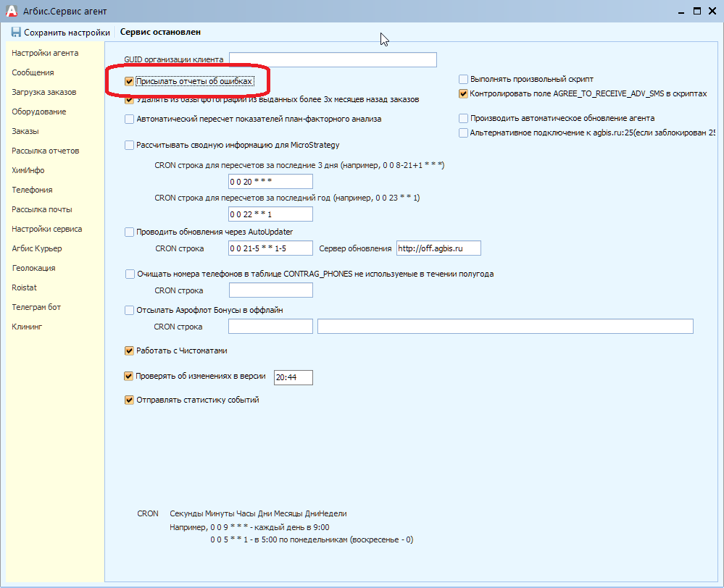Select 'Рассылка отчетов' sidebar item
The width and height of the screenshot is (724, 588).
coord(45,151)
